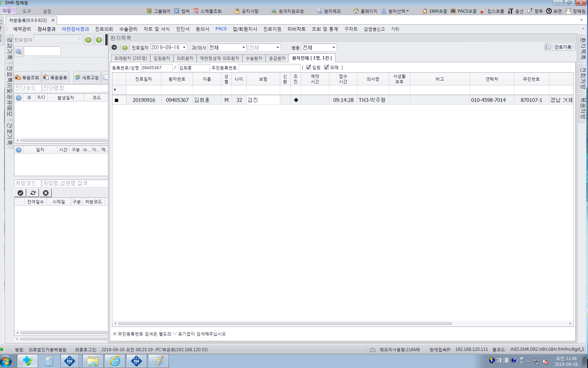Click the 간호기록 button

(x=559, y=47)
